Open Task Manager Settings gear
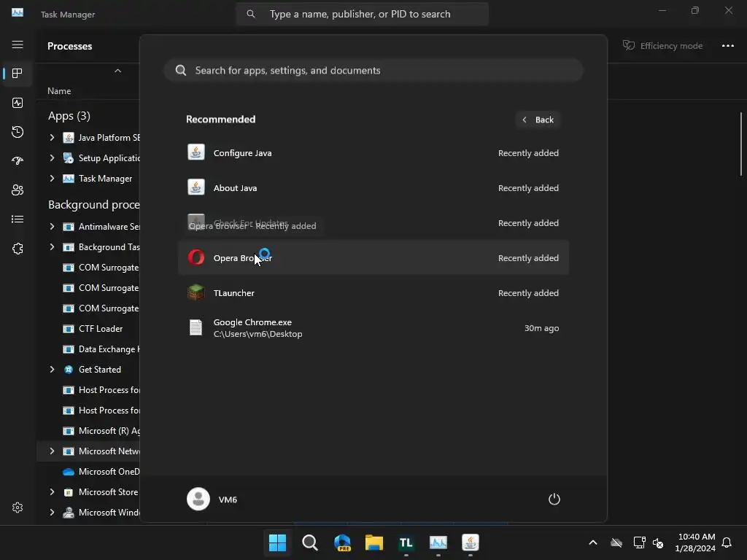Screen dimensions: 747x560 [x=18, y=507]
